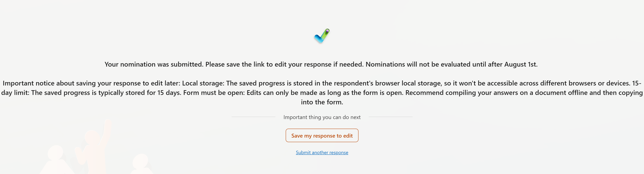Click the orange border of the Save button
Screen dimensions: 644x174
pyautogui.click(x=322, y=129)
